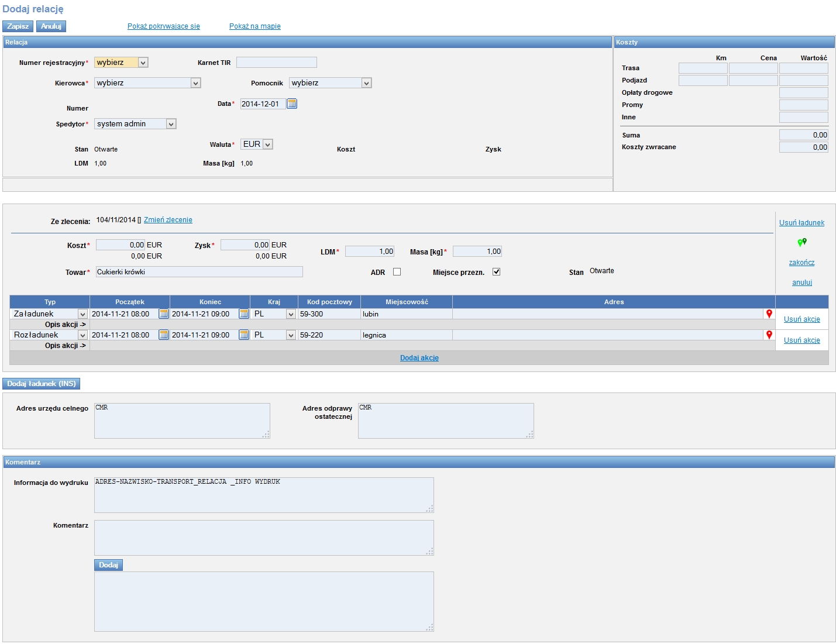Screen dimensions: 836x644
Task: Click the Data date field
Action: [263, 104]
